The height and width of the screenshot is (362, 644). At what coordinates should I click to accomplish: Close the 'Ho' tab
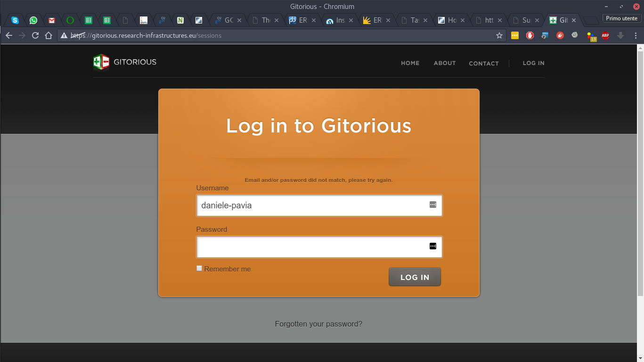pyautogui.click(x=463, y=20)
